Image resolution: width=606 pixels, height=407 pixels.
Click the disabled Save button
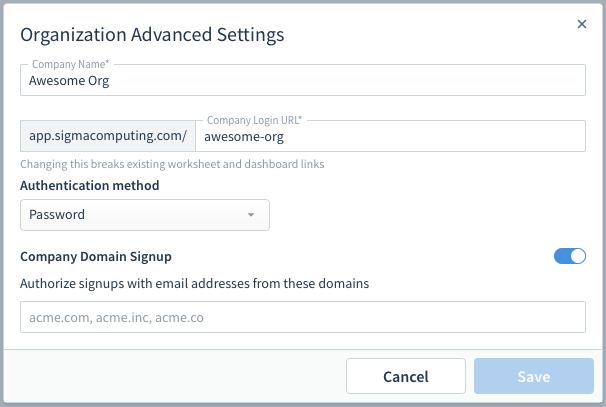click(x=534, y=376)
